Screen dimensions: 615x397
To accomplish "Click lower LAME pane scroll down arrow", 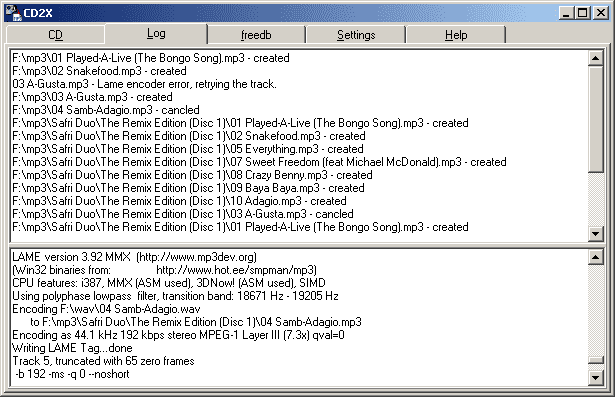I will pos(595,378).
